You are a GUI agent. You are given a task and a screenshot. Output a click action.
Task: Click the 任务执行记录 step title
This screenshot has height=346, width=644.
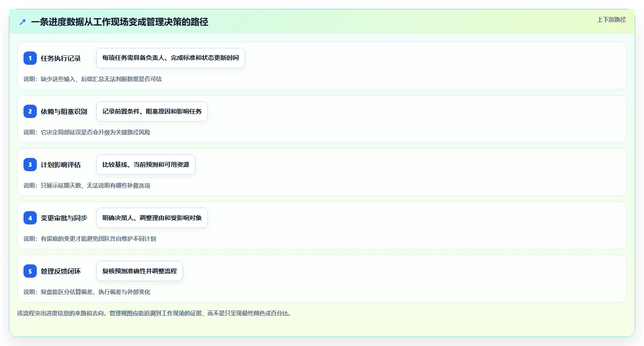click(61, 58)
